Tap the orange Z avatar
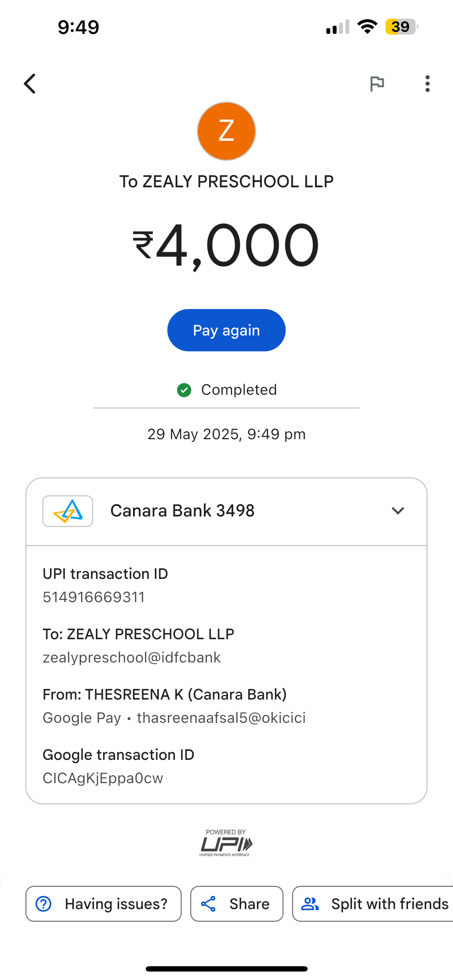 pyautogui.click(x=226, y=131)
